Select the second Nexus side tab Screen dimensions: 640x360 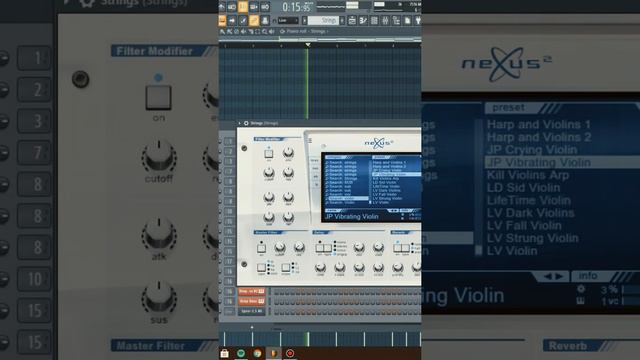click(315, 169)
